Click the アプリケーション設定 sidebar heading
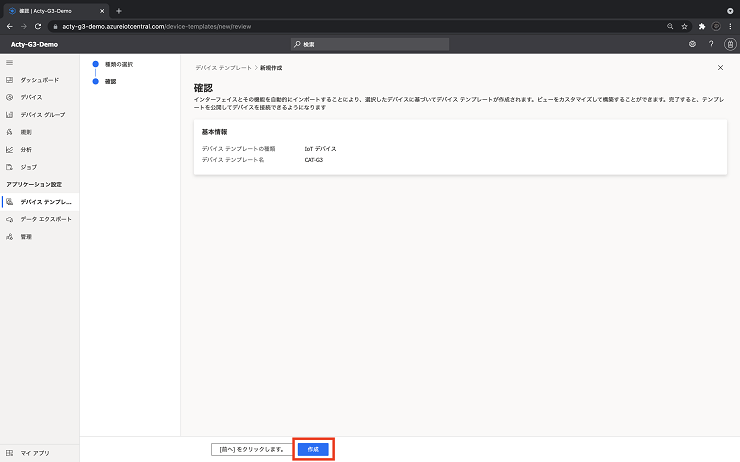This screenshot has height=462, width=740. pos(34,185)
